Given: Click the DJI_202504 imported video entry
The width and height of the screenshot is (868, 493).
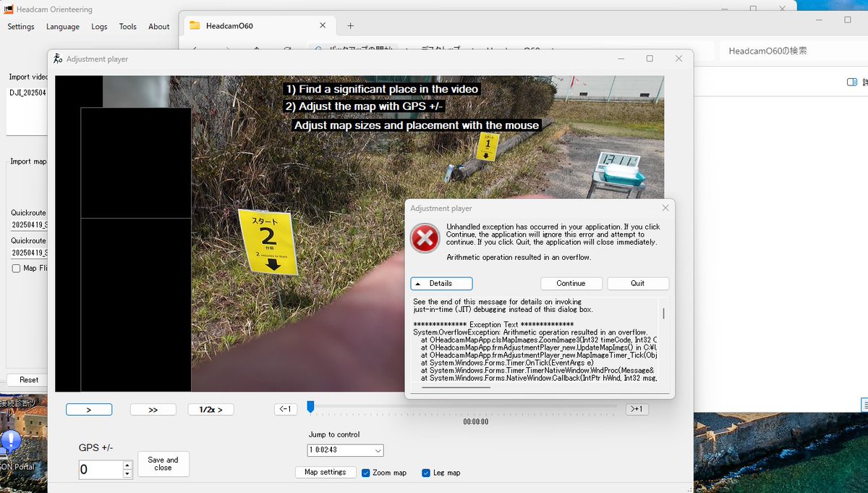Looking at the screenshot, I should [27, 93].
